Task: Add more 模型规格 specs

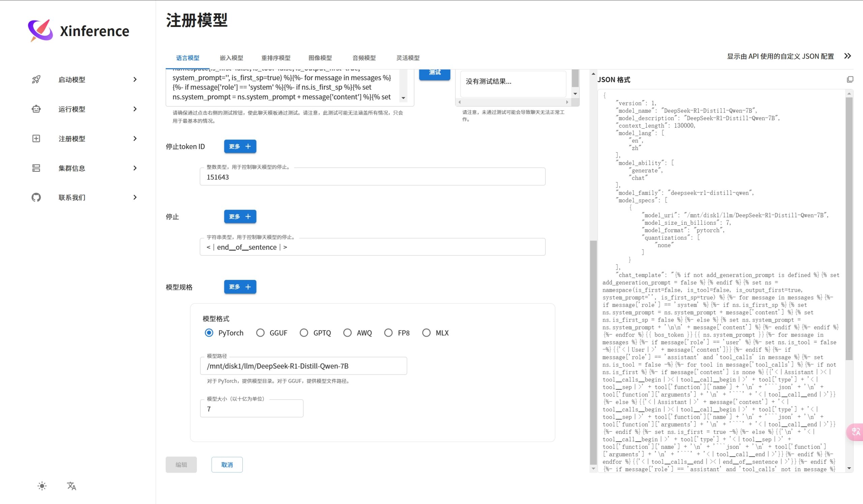Action: click(240, 287)
